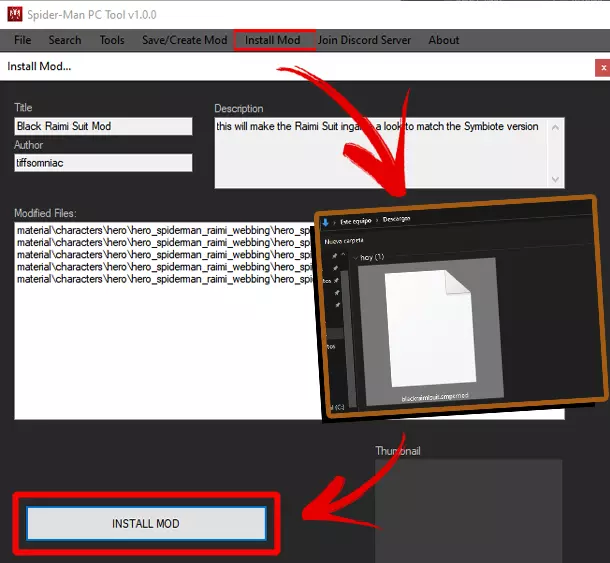Image resolution: width=610 pixels, height=563 pixels.
Task: Open the About menu
Action: 443,40
